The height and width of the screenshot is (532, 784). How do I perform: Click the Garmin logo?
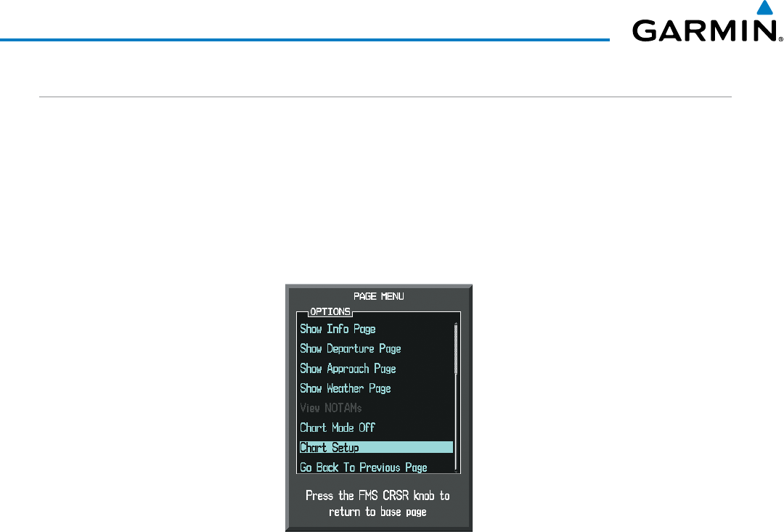pyautogui.click(x=707, y=22)
